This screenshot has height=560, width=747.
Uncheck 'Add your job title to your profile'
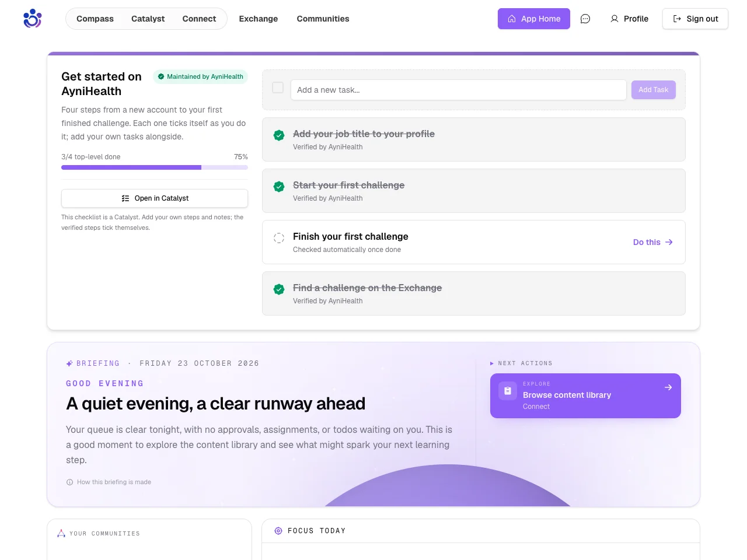279,135
